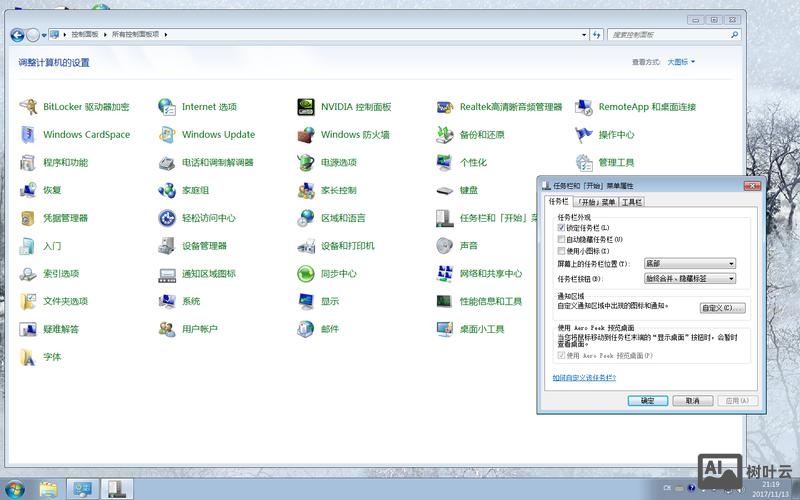Click 应用 button in dialog
The height and width of the screenshot is (500, 800).
pyautogui.click(x=737, y=401)
